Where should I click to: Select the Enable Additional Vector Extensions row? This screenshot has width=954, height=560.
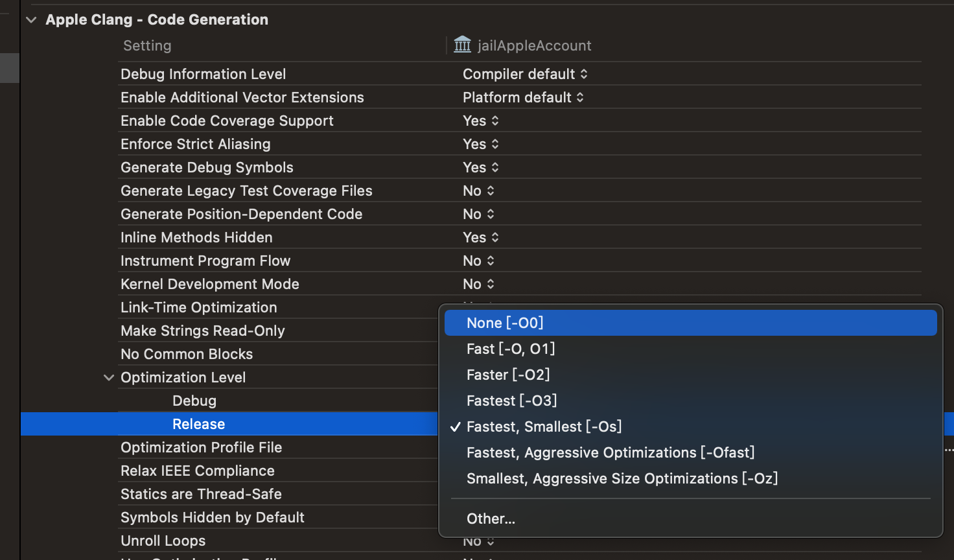tap(242, 97)
